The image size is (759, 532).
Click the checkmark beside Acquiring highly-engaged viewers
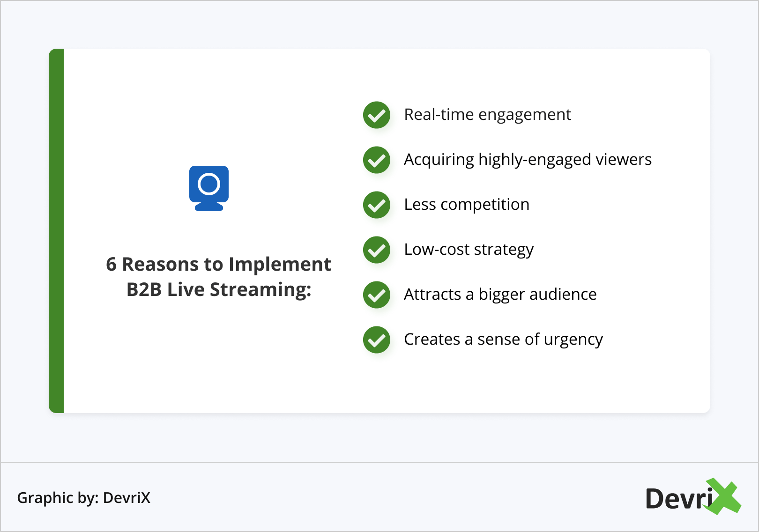point(377,160)
